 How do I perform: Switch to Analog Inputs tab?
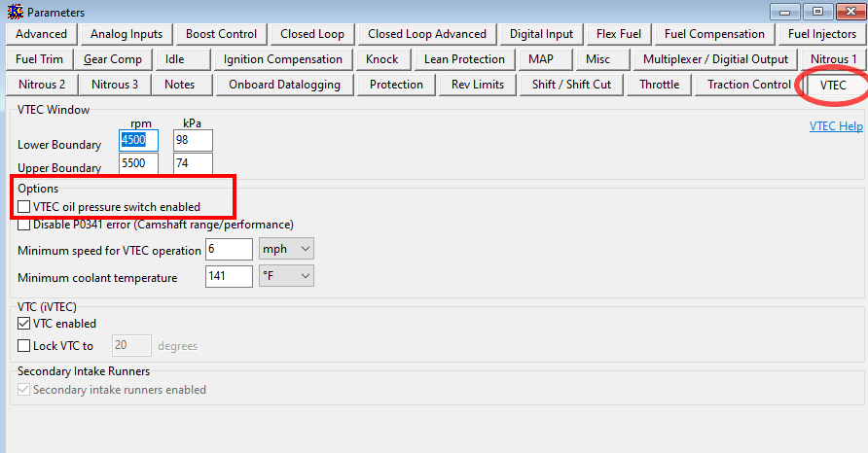(127, 34)
